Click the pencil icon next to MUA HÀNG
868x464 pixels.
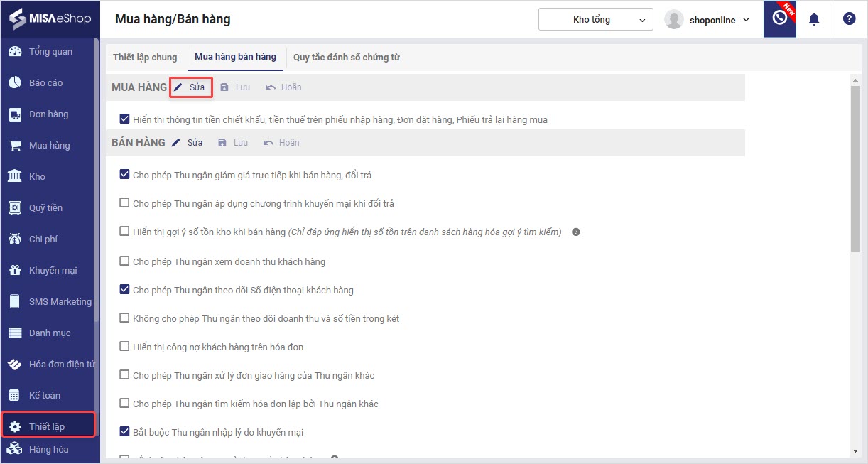(x=178, y=87)
